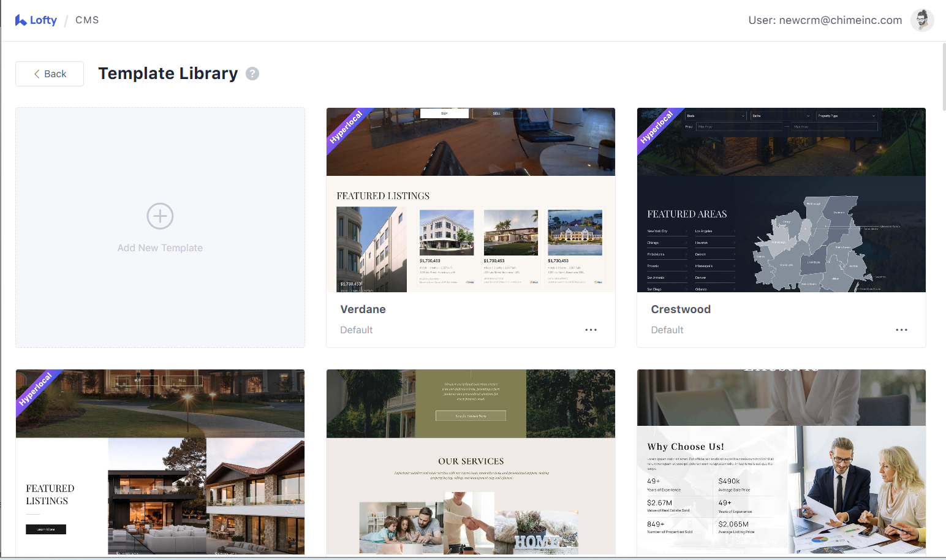
Task: Open the Featured Listings house template thumbnail
Action: (x=160, y=462)
